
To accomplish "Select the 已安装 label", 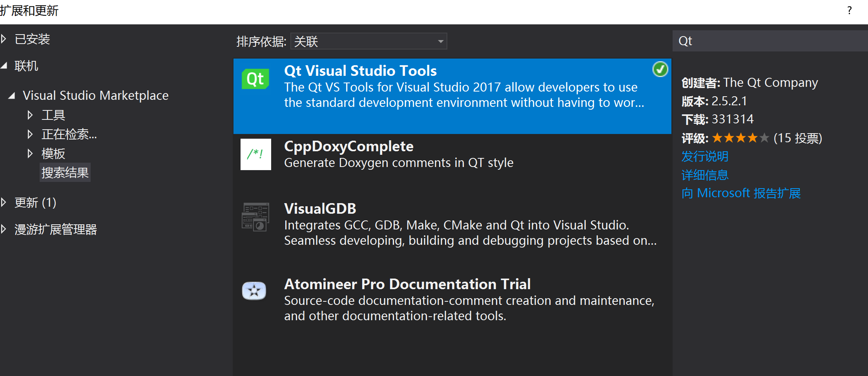I will [32, 39].
